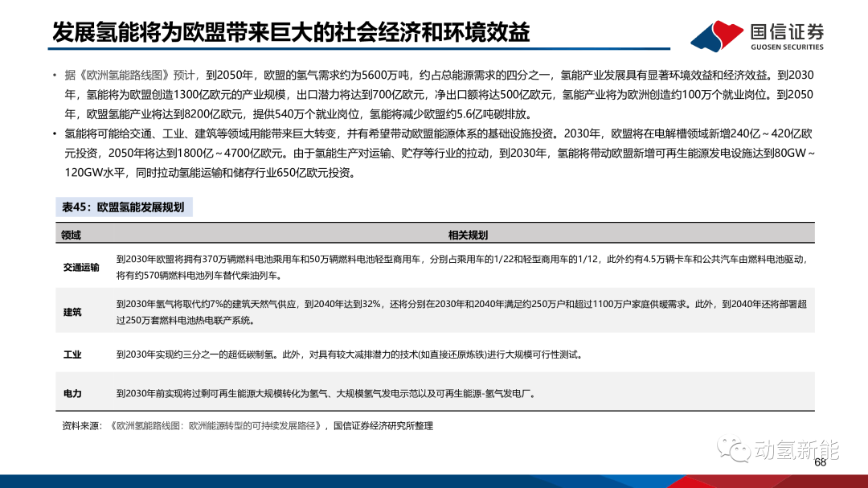This screenshot has height=488, width=868.
Task: Select the 工业 row label
Action: 72,355
